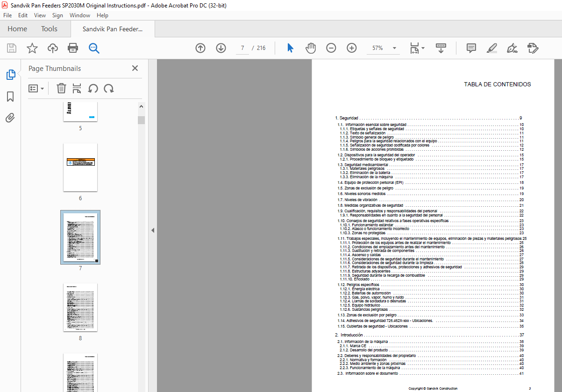This screenshot has width=562, height=392.
Task: Click 'TABLA DE CONTENIDOS' heading text
Action: click(x=497, y=84)
